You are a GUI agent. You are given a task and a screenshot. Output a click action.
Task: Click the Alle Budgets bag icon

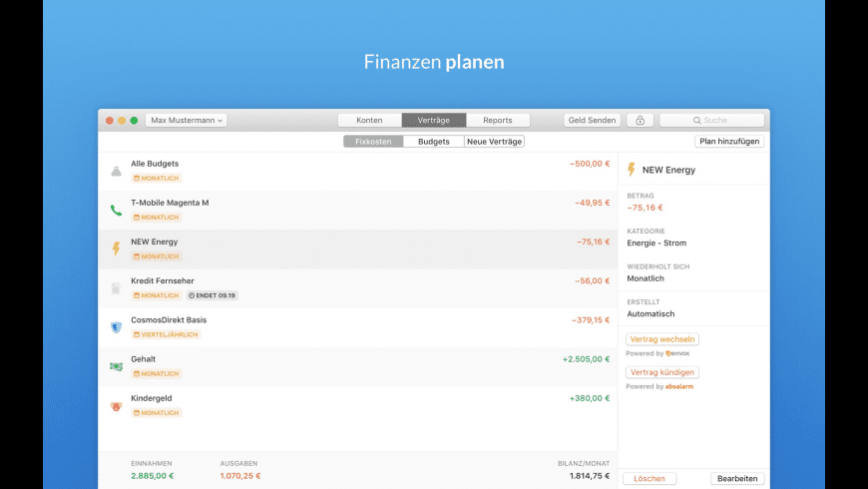(x=116, y=171)
